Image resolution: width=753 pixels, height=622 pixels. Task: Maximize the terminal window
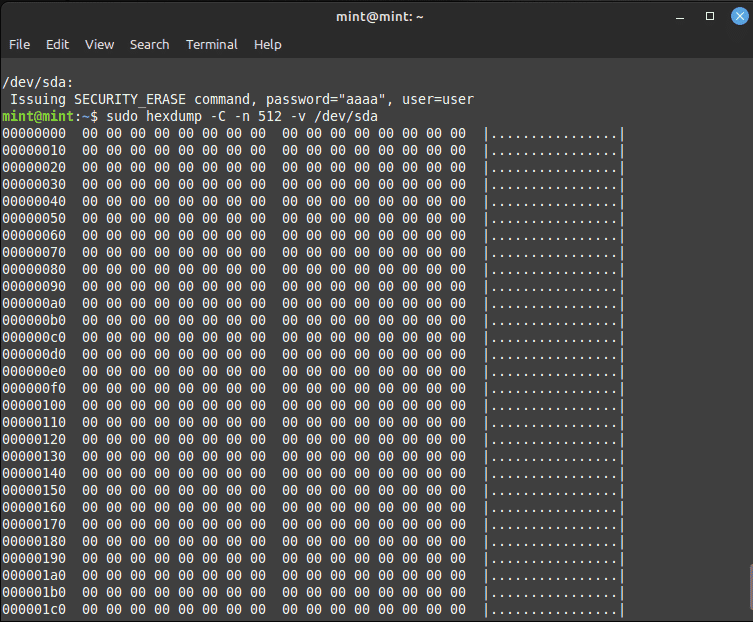pos(710,16)
